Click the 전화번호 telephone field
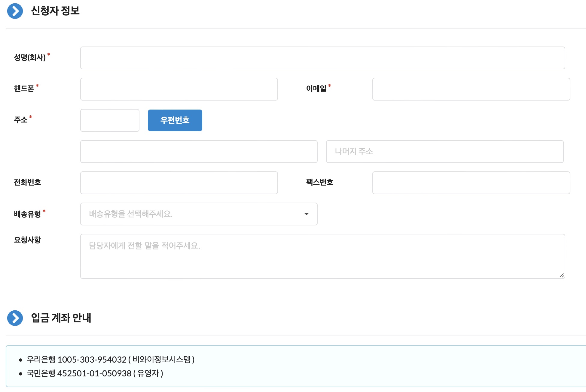Screen dimensions: 586x392 point(179,182)
